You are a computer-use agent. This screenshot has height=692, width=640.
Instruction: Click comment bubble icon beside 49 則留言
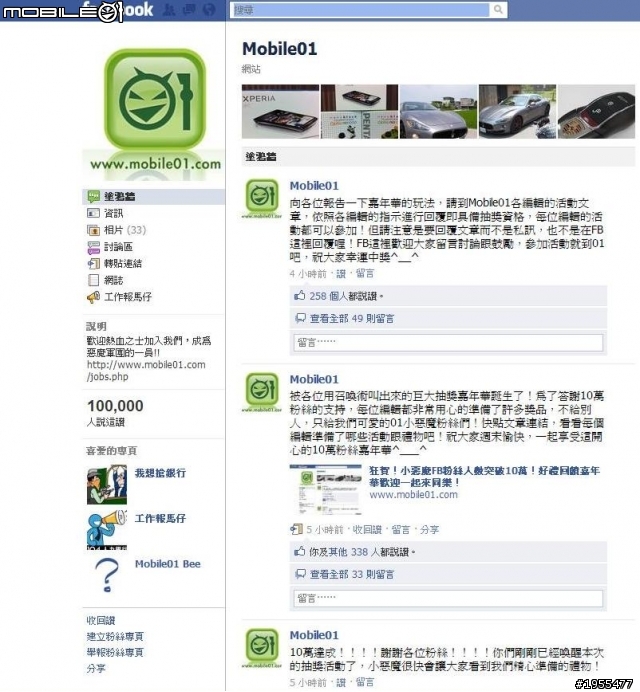pyautogui.click(x=300, y=318)
